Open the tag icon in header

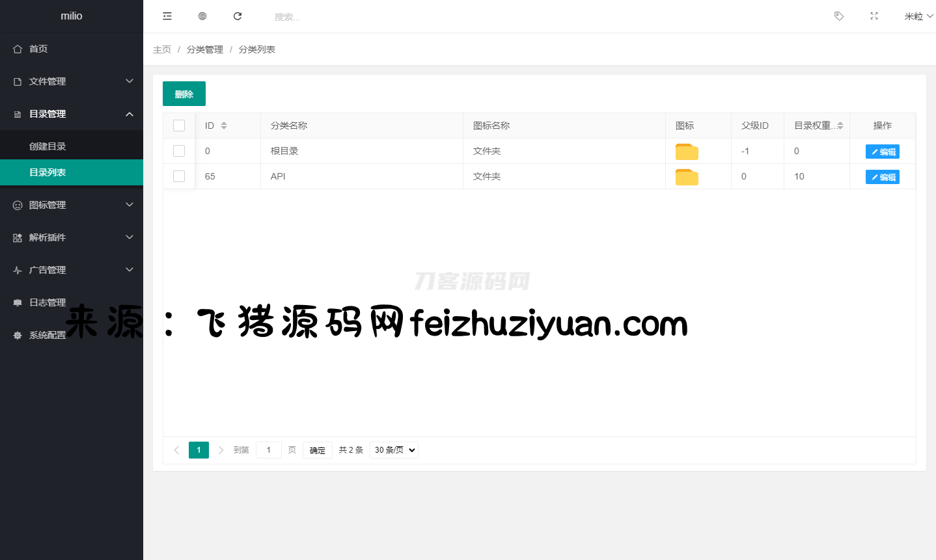point(839,16)
